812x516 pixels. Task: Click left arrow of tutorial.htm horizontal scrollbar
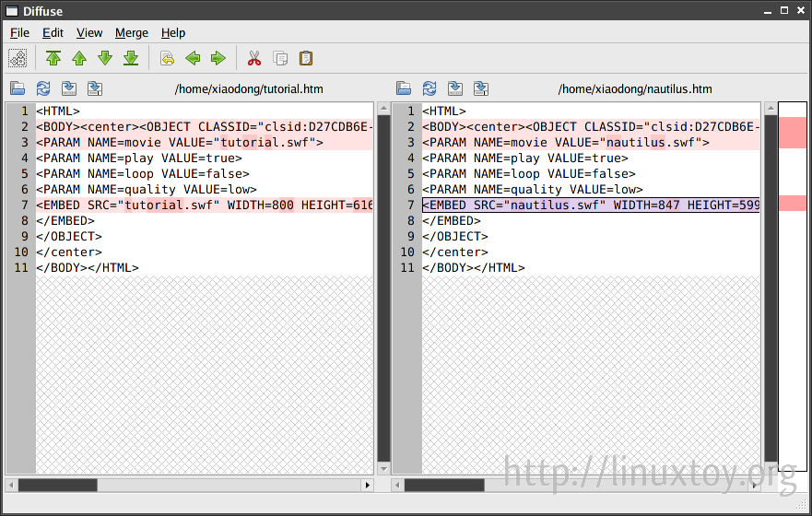11,485
